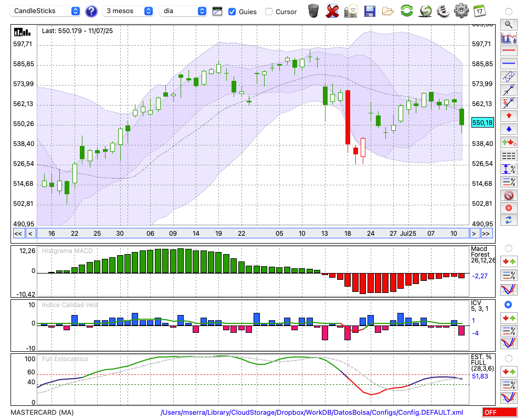Select the vertical percent measure tool
Image resolution: width=525 pixels, height=420 pixels.
(x=509, y=169)
